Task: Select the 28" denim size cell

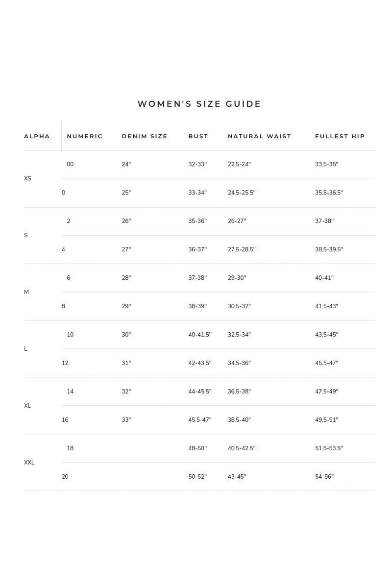Action: click(126, 278)
